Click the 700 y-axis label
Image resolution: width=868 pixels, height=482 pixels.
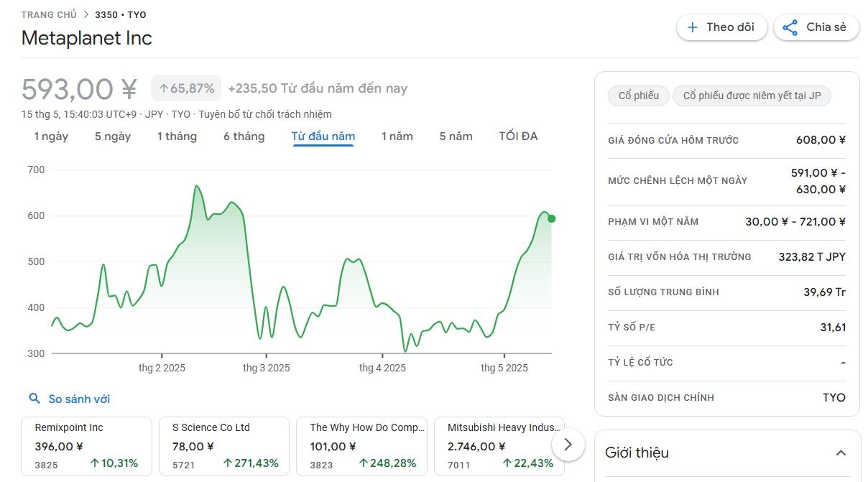pos(36,170)
